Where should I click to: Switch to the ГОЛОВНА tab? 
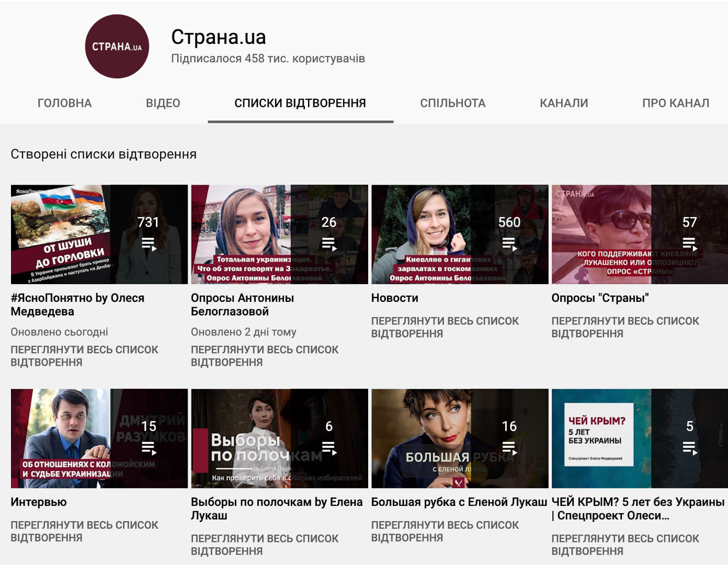point(65,103)
